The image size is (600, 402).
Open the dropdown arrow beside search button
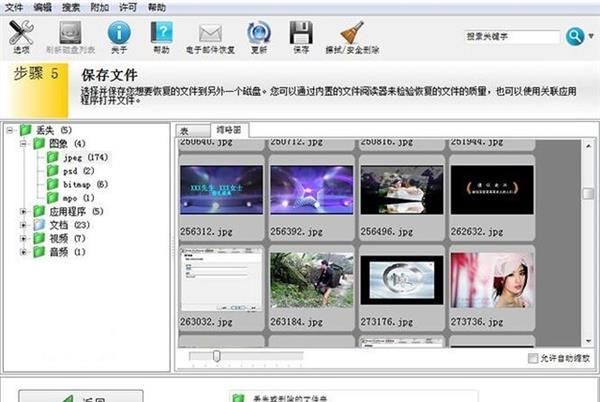(591, 36)
